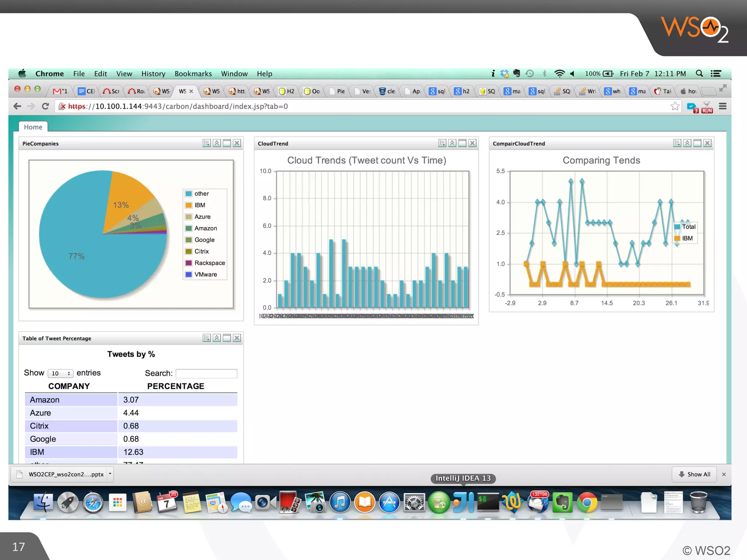
Task: Toggle Total series in Comparing Tends legend
Action: tap(688, 227)
